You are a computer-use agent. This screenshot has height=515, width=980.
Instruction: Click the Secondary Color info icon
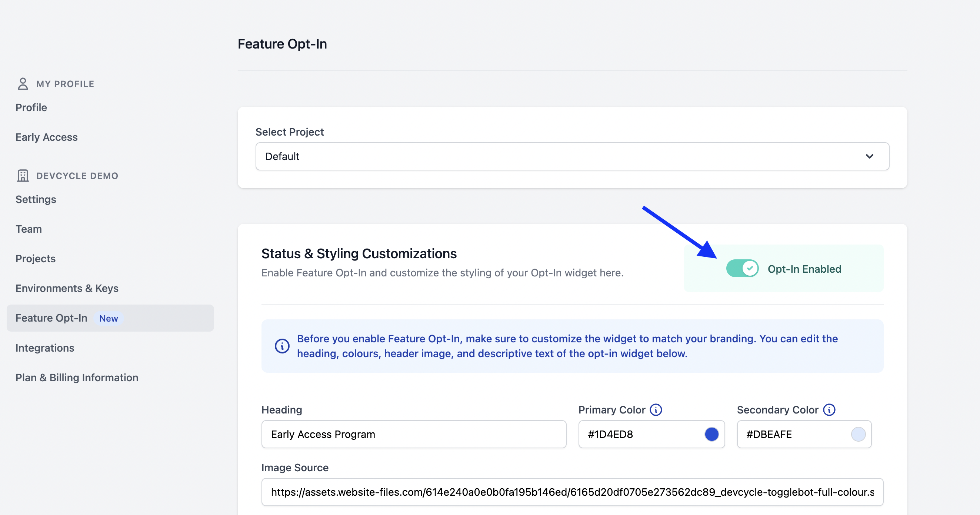click(829, 410)
